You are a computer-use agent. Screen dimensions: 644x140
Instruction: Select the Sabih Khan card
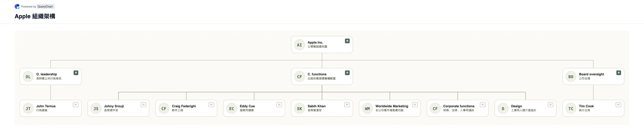[322, 108]
